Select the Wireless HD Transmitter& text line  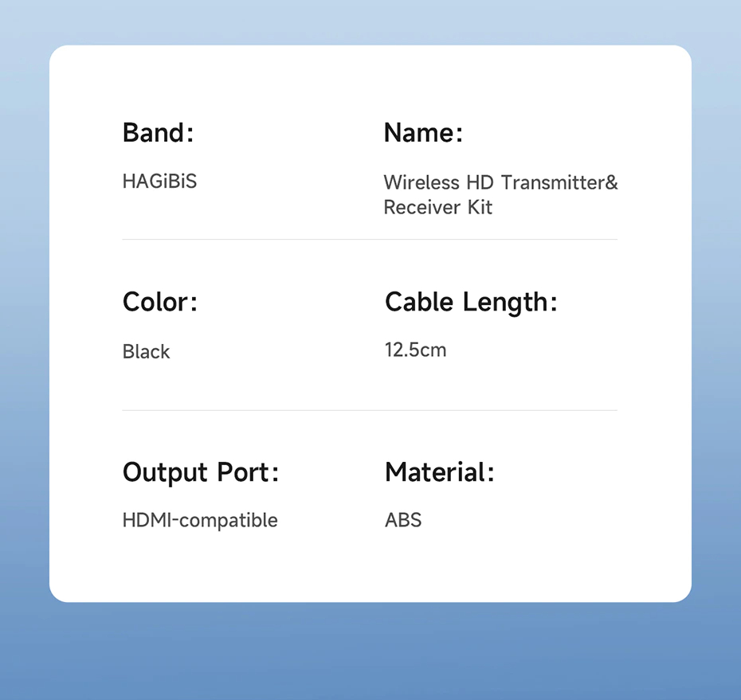500,182
